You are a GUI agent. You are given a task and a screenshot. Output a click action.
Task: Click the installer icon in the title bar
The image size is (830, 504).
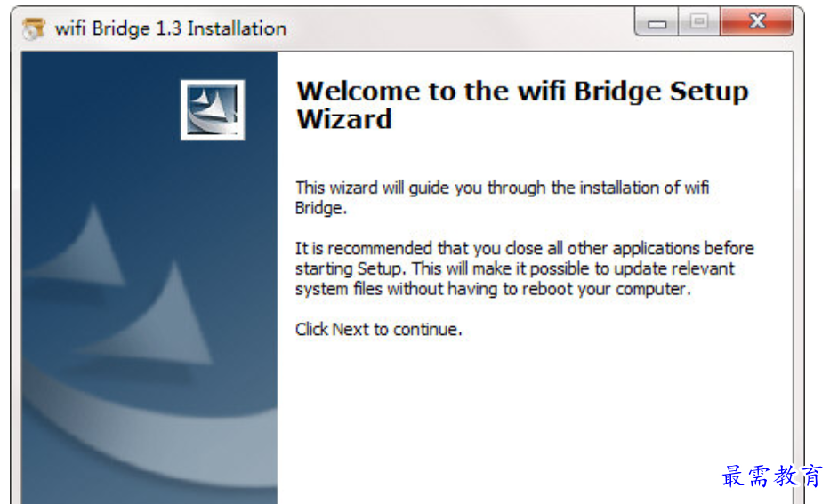click(x=35, y=28)
